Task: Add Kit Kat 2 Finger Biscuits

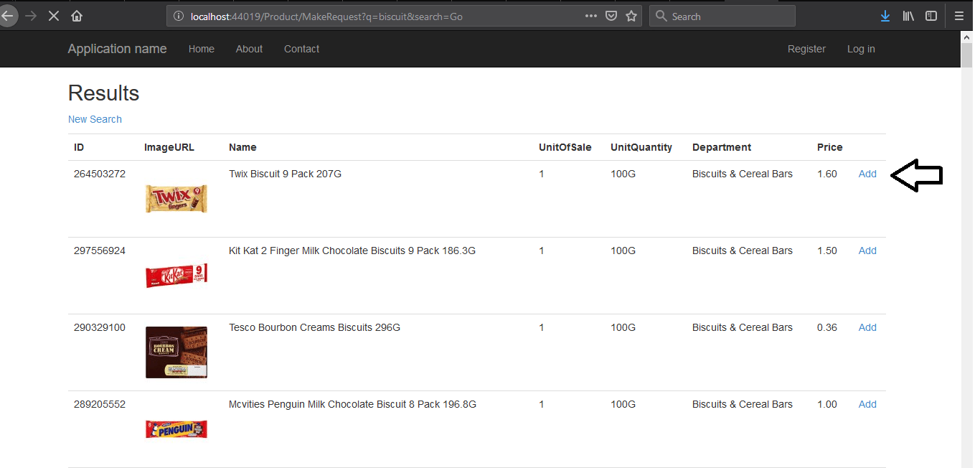Action: (x=867, y=251)
